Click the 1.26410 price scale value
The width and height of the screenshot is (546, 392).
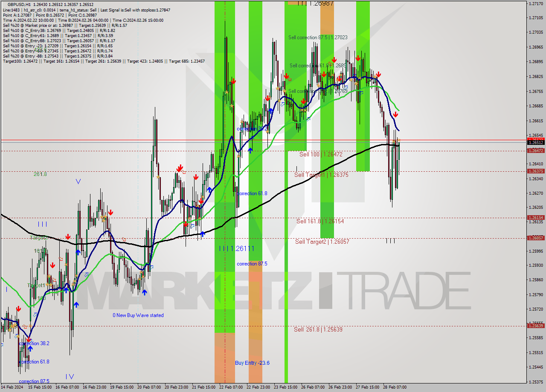(536, 164)
